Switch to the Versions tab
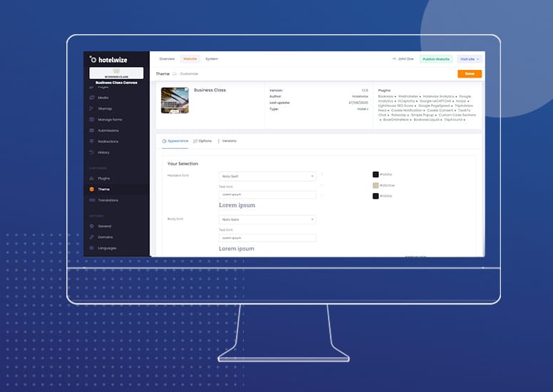The height and width of the screenshot is (392, 553). [x=227, y=141]
